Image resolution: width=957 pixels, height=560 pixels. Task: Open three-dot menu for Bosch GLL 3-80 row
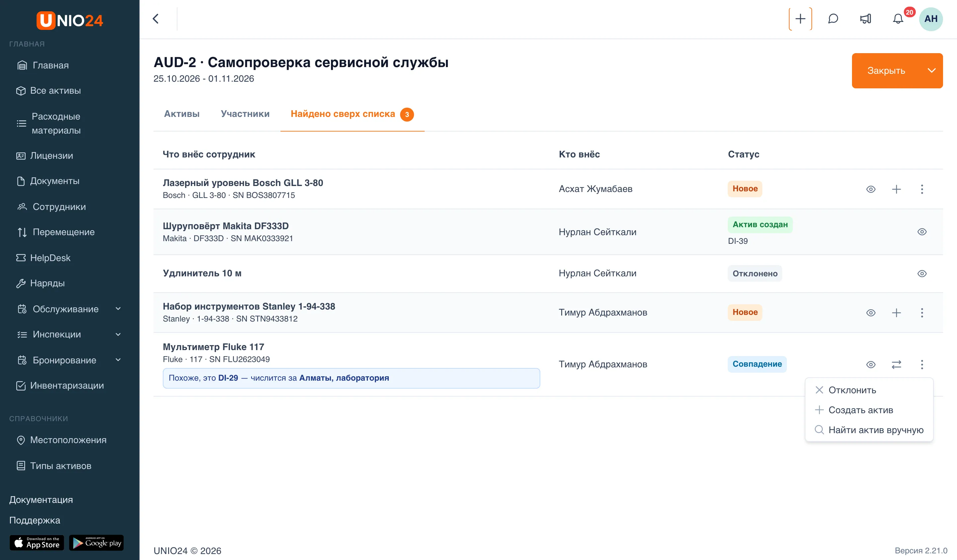click(922, 189)
